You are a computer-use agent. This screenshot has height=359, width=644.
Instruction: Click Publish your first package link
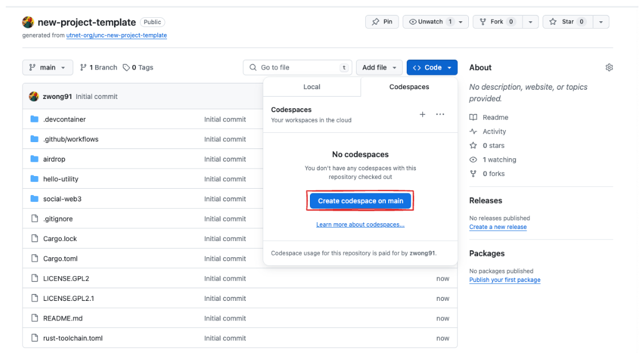(505, 280)
